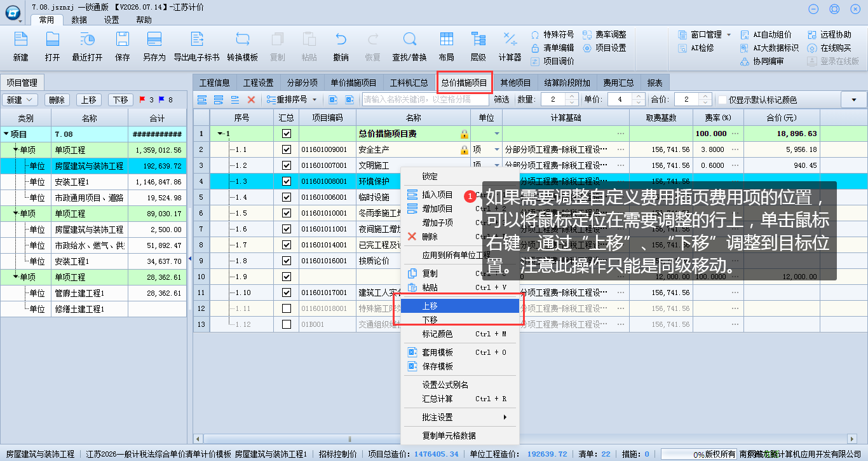Choose 批注设置 submenu in the context menu

click(x=460, y=417)
